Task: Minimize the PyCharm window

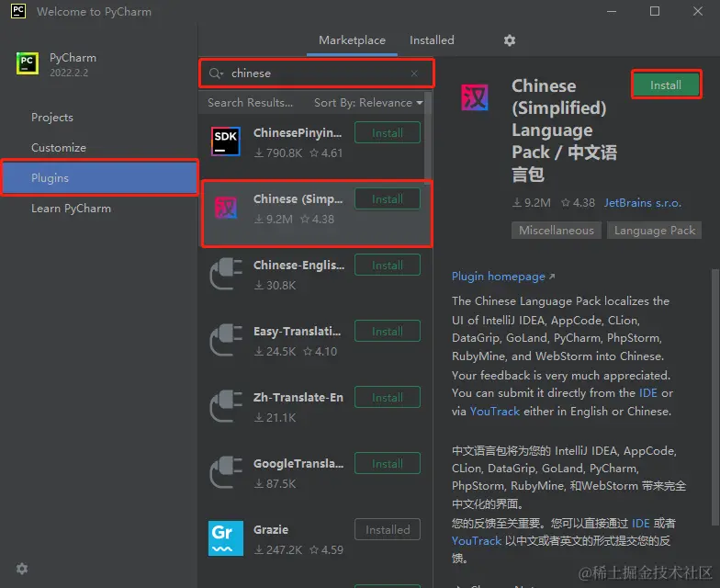Action: [612, 11]
